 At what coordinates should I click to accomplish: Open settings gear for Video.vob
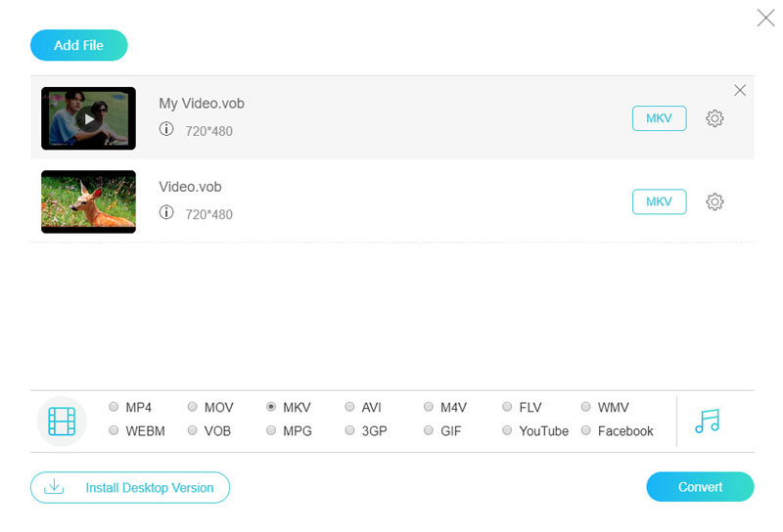714,201
